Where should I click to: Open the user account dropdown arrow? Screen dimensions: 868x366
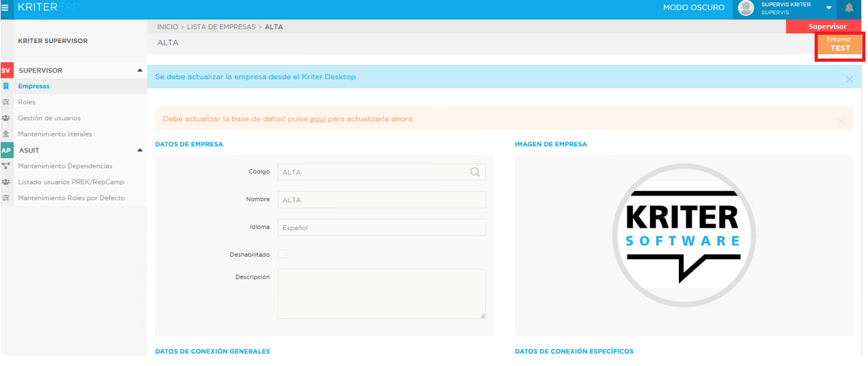click(x=829, y=8)
